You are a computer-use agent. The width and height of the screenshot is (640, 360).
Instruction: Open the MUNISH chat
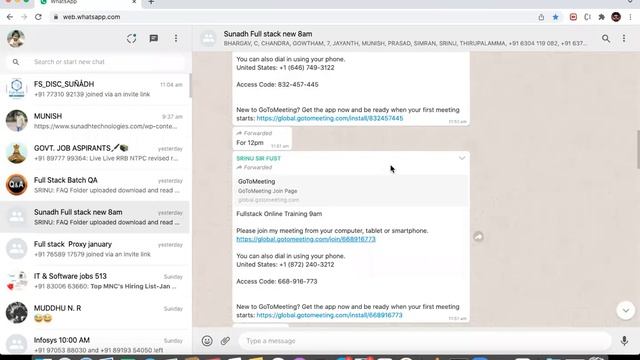point(95,121)
